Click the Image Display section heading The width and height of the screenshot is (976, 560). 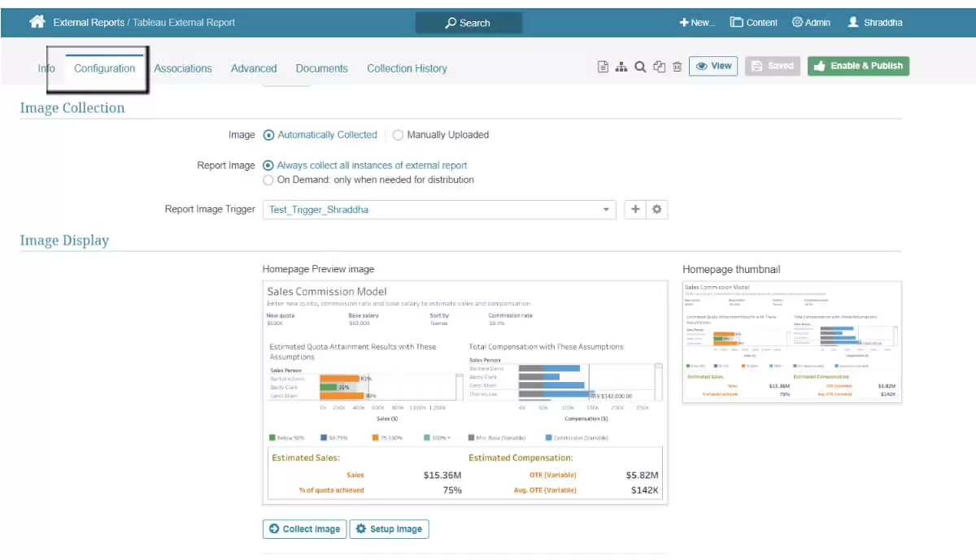coord(64,241)
